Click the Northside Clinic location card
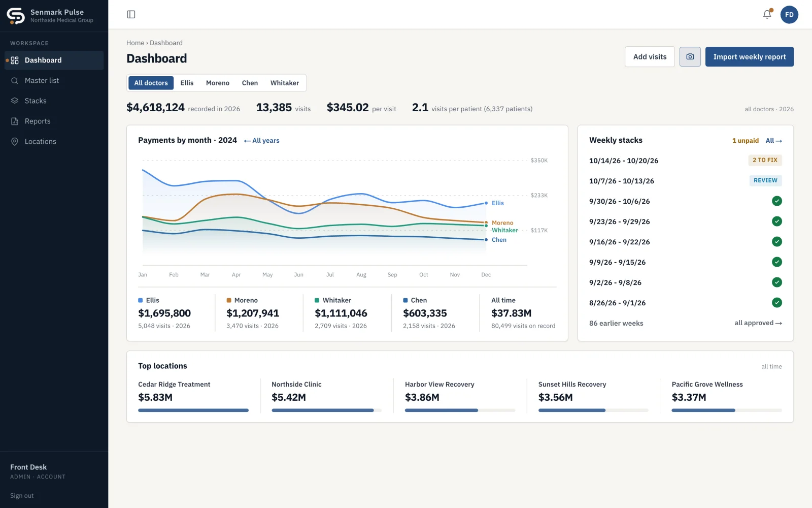 tap(326, 397)
